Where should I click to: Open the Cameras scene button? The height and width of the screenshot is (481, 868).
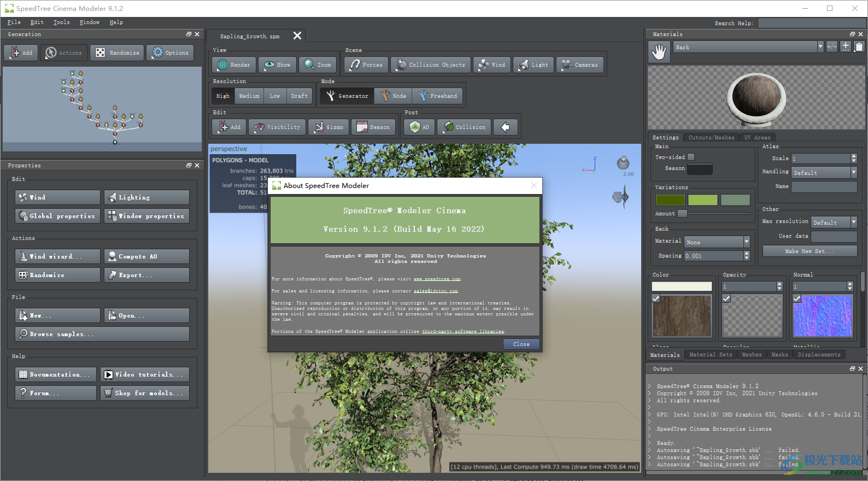coord(580,64)
